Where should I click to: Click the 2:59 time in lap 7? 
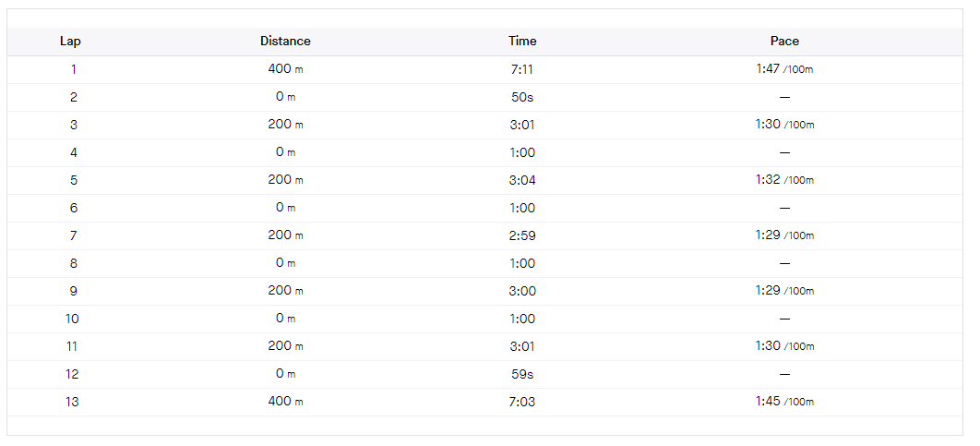tap(522, 235)
